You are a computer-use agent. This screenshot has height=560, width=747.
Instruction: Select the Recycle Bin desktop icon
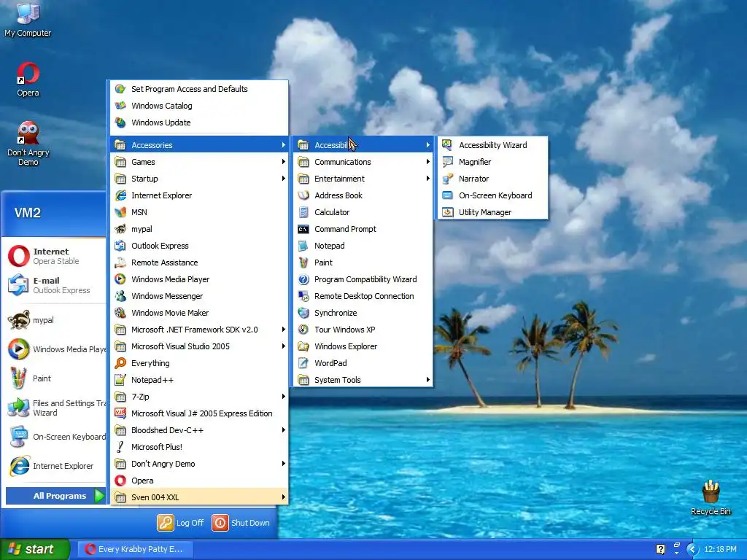click(711, 497)
